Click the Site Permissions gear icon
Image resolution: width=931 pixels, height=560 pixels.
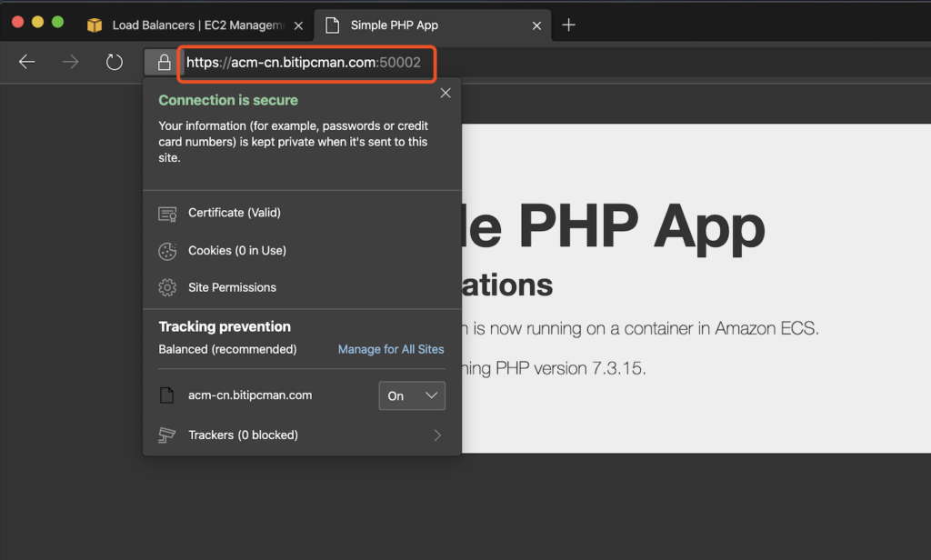(x=167, y=288)
